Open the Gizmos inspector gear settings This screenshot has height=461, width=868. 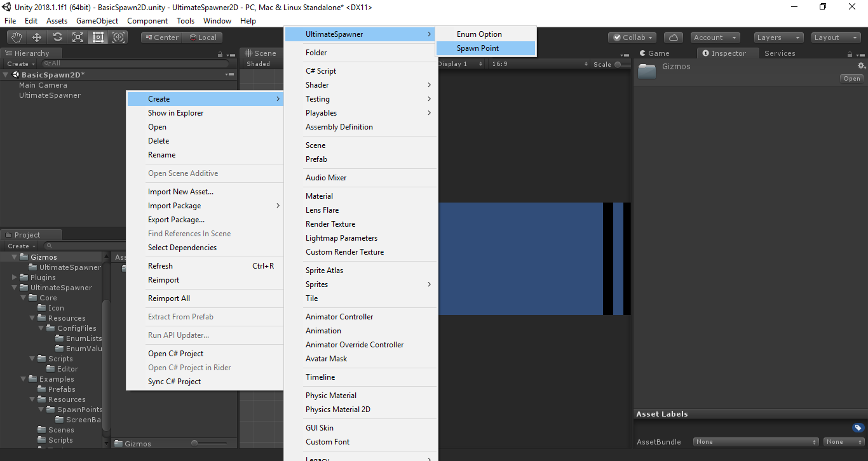click(862, 66)
